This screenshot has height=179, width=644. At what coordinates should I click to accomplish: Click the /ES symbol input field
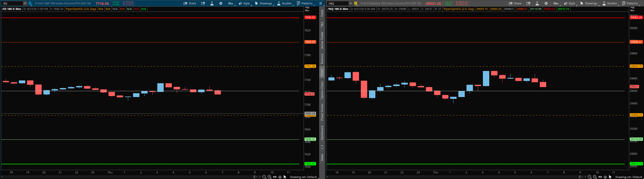click(13, 3)
